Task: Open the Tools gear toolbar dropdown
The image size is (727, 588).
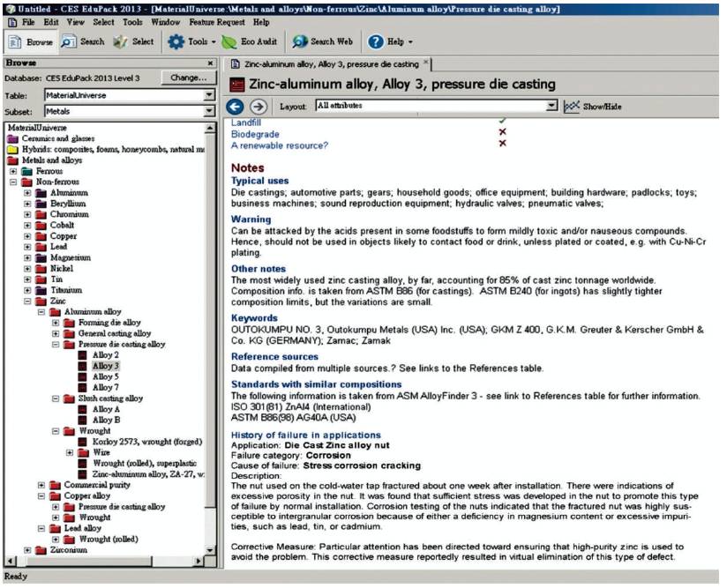Action: pyautogui.click(x=191, y=42)
